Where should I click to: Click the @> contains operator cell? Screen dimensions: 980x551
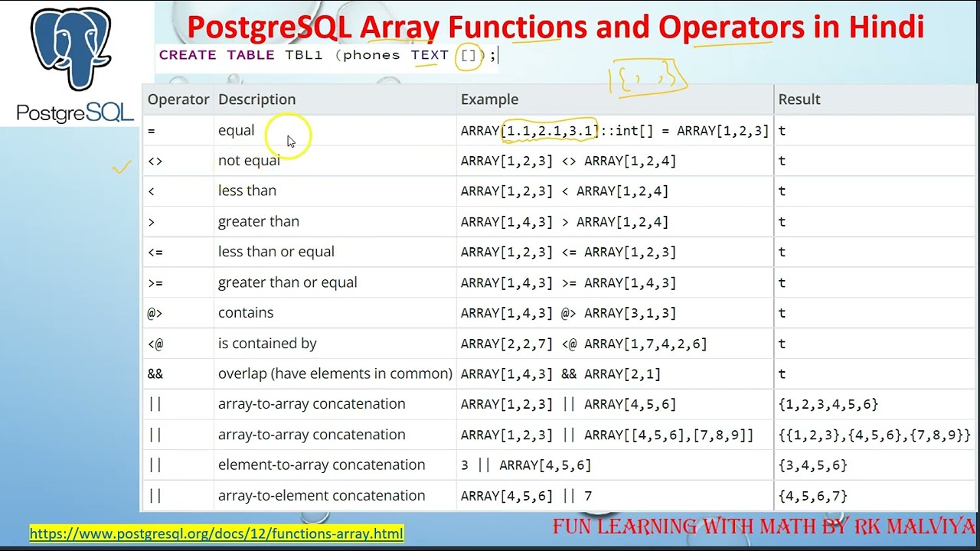click(155, 313)
